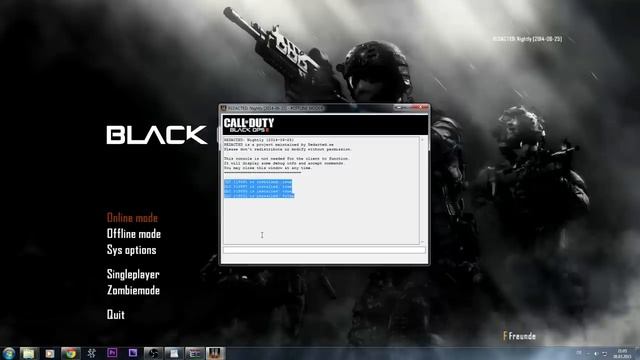
Task: Open Google Chrome from the taskbar
Action: (71, 353)
